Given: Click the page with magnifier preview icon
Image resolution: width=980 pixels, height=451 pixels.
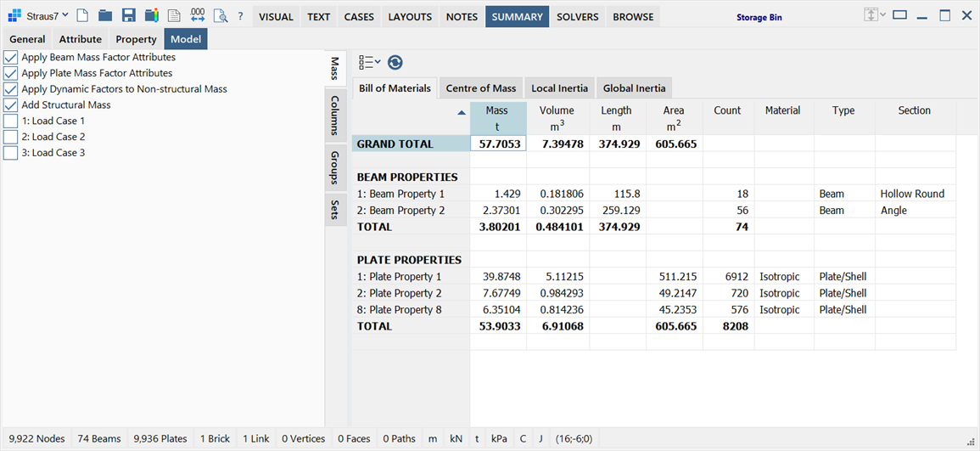Looking at the screenshot, I should point(220,16).
